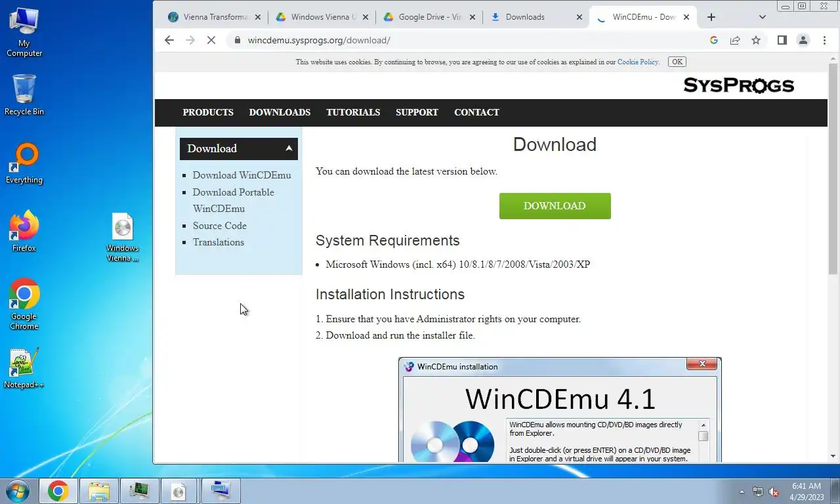Go back to the previous page
This screenshot has width=840, height=504.
[x=169, y=40]
